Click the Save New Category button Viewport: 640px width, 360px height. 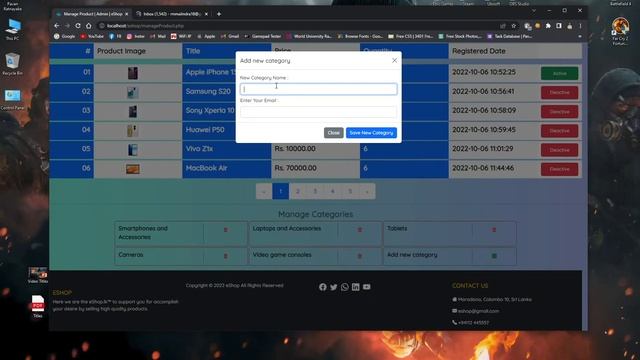(x=371, y=133)
